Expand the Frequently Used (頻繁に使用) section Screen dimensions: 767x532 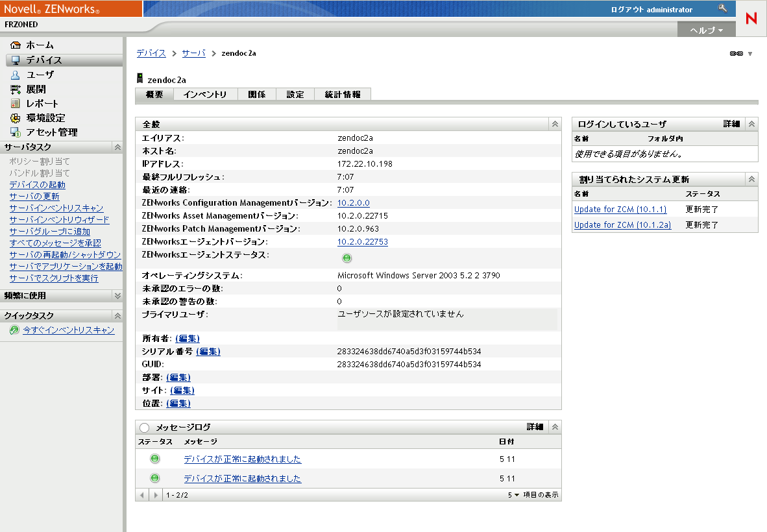117,296
